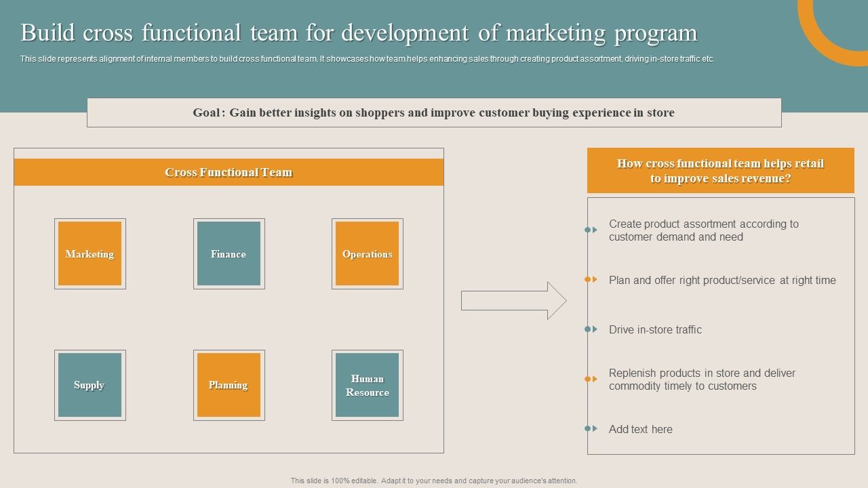Select the Marketing box icon

point(90,253)
